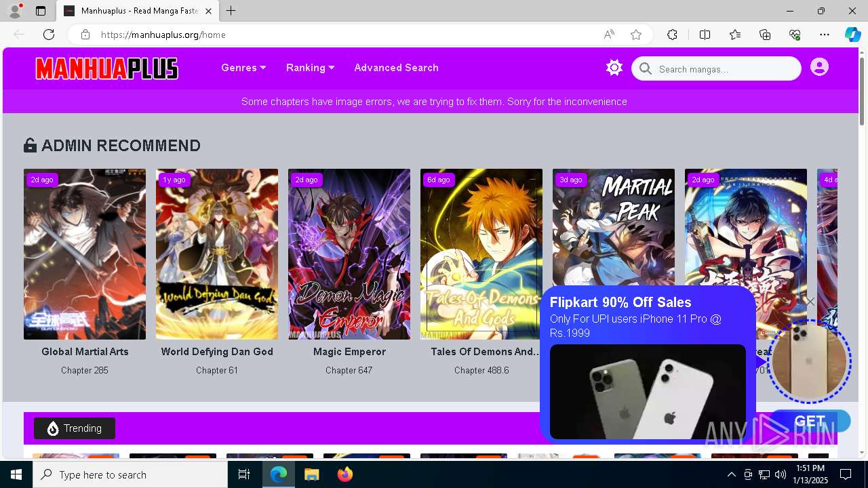Open Copilot sidebar icon
This screenshot has width=868, height=488.
[x=853, y=35]
